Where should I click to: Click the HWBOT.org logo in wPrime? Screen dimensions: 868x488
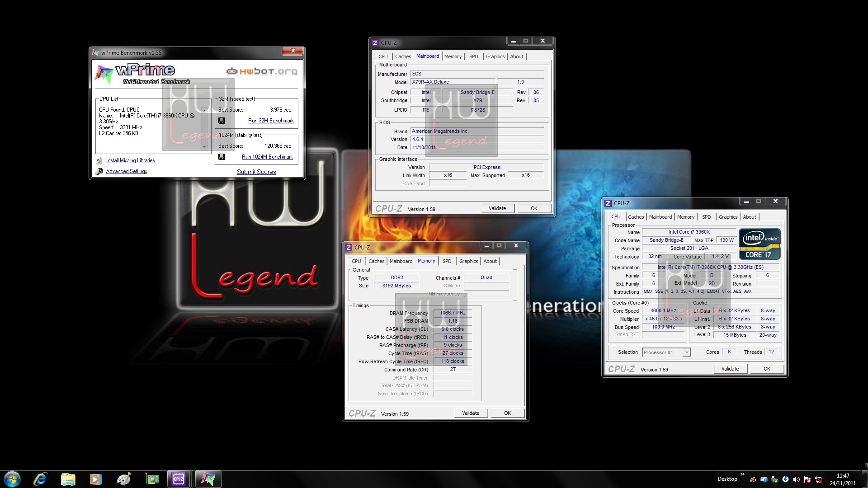261,71
